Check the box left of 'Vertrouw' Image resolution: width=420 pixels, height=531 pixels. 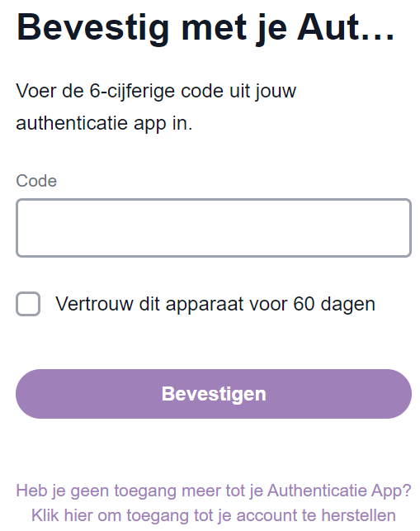click(28, 304)
